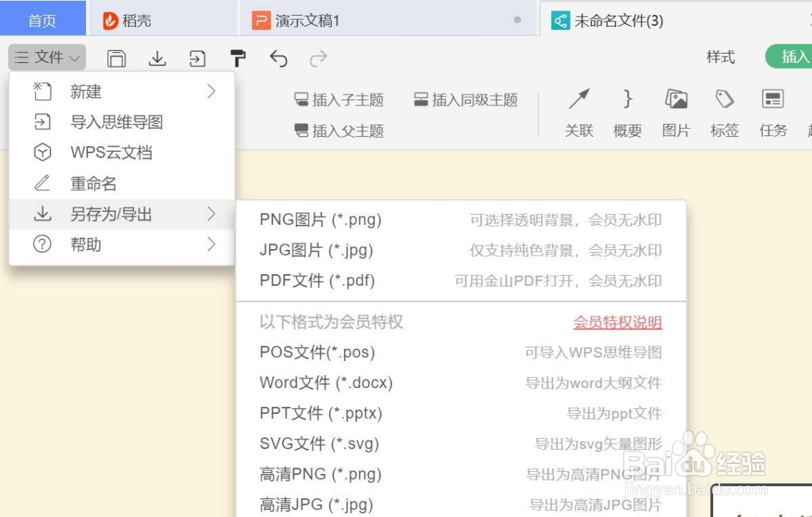Click the 可用金山PDF打开，会员无水印 description
Image resolution: width=812 pixels, height=517 pixels.
[x=558, y=281]
